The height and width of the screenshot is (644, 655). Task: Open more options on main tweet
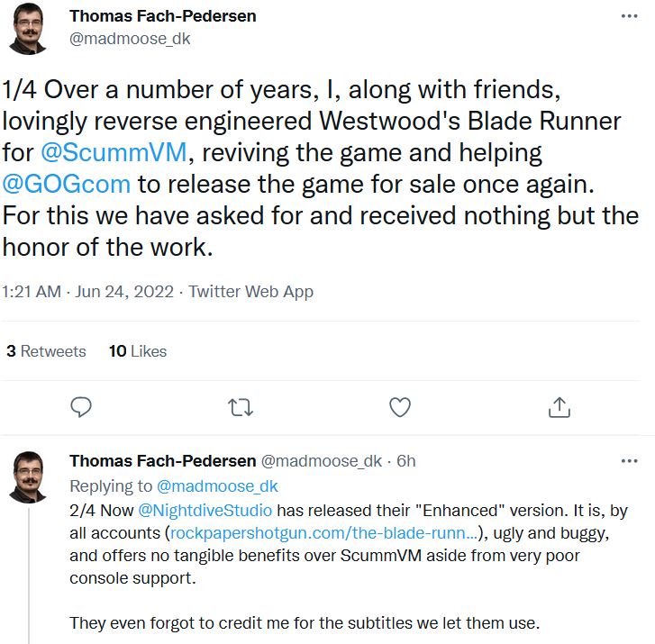tap(629, 17)
